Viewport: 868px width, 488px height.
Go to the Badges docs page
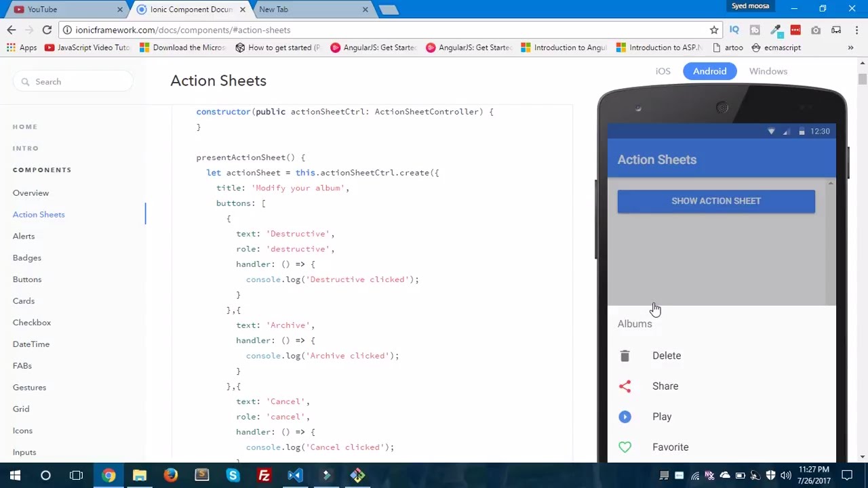point(27,258)
